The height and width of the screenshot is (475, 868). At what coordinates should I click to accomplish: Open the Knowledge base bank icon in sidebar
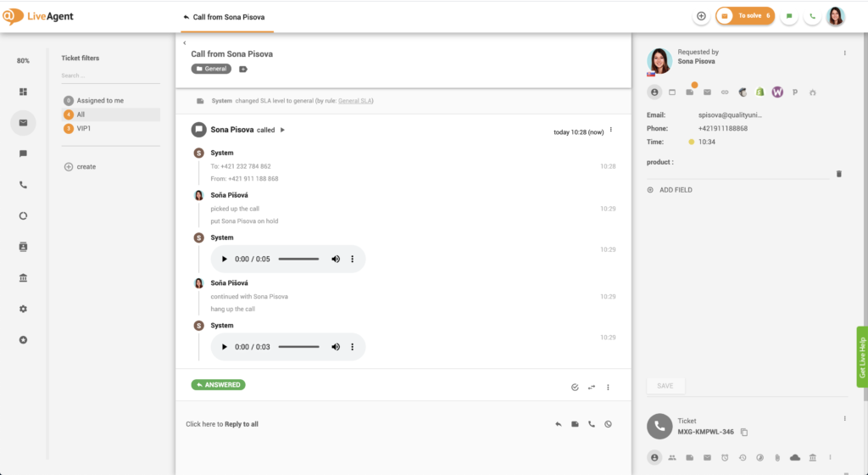23,278
